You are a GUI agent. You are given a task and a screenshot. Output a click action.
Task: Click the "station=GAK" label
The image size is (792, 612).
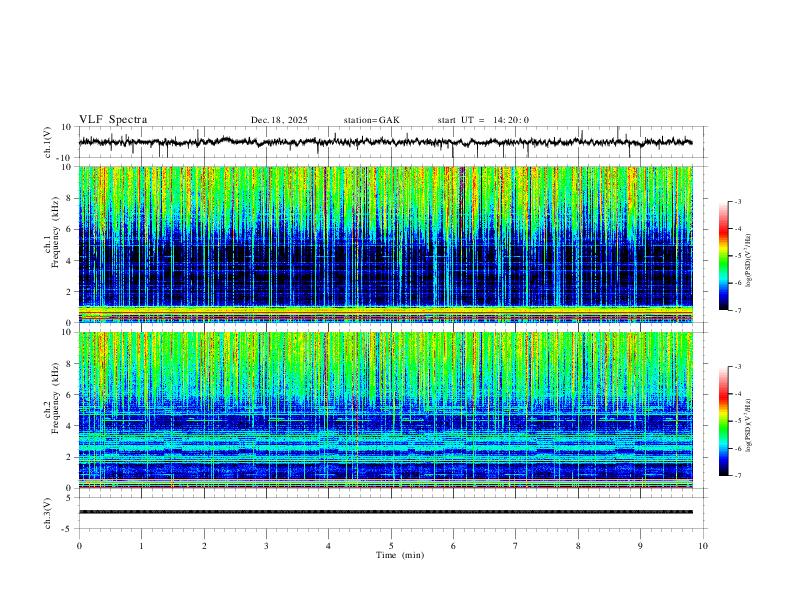(371, 120)
